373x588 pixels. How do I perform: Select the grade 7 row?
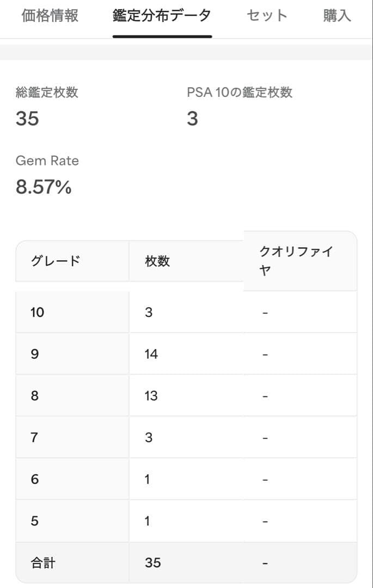35,438
